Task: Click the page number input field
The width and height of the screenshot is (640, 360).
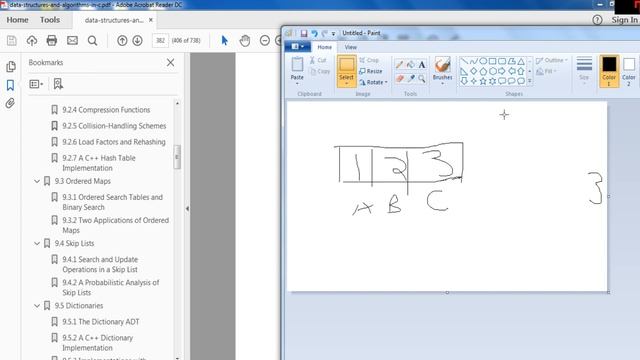Action: point(160,40)
